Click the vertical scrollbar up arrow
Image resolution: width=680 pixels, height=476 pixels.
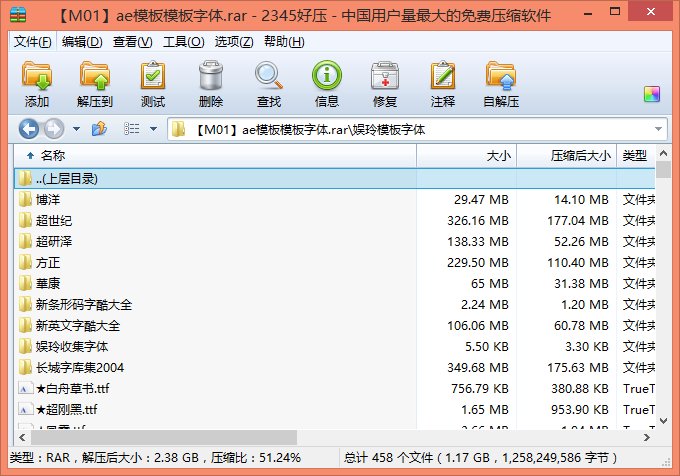pos(663,153)
